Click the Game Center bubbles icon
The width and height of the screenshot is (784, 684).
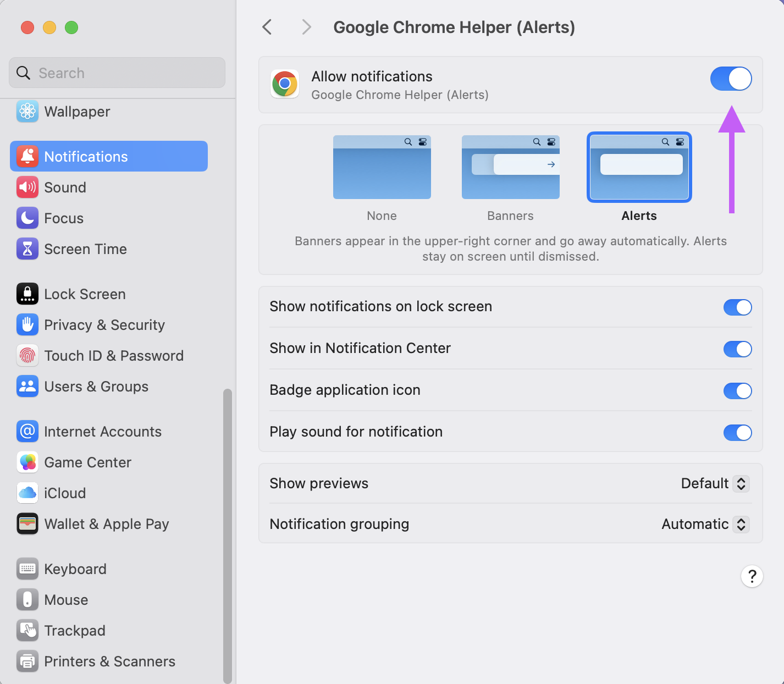click(27, 462)
